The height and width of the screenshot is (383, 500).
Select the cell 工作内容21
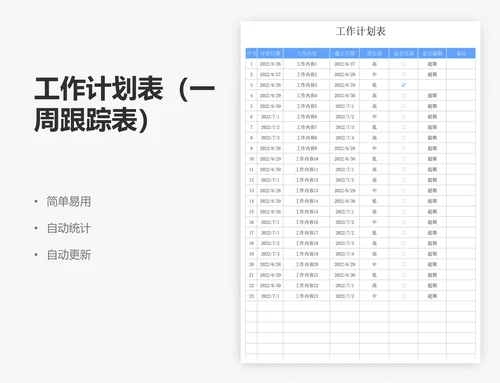pos(307,275)
